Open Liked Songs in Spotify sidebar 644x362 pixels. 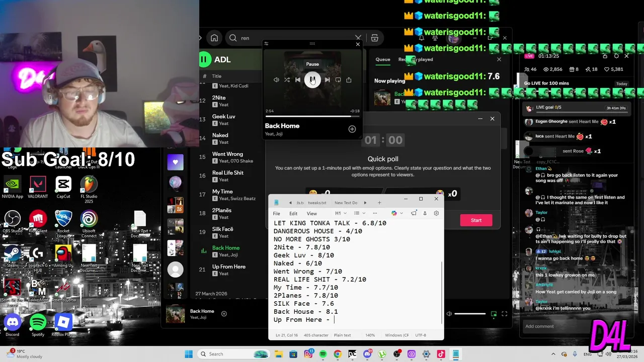point(175,162)
